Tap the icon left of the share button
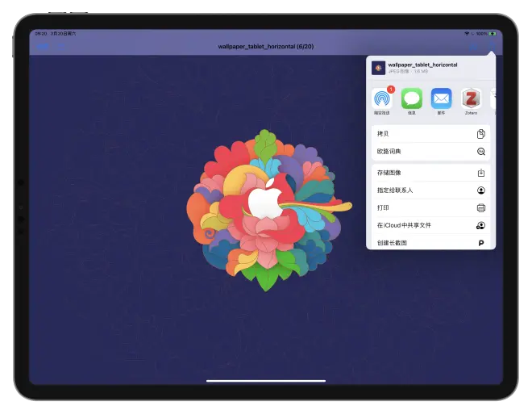 click(x=473, y=47)
